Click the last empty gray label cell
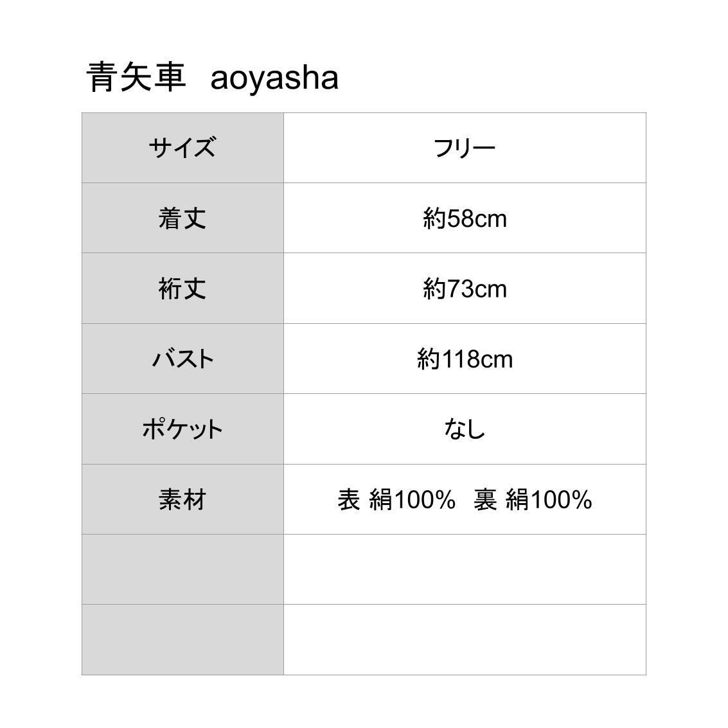 182,639
